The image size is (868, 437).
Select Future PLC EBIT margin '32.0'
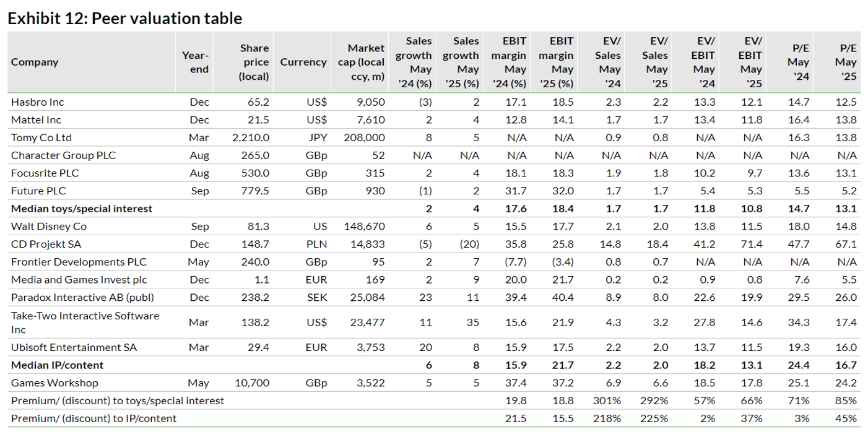tap(564, 191)
